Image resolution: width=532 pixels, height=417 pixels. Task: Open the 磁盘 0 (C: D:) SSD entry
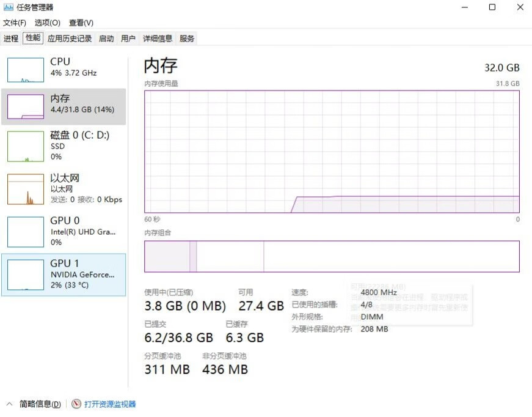click(x=64, y=146)
